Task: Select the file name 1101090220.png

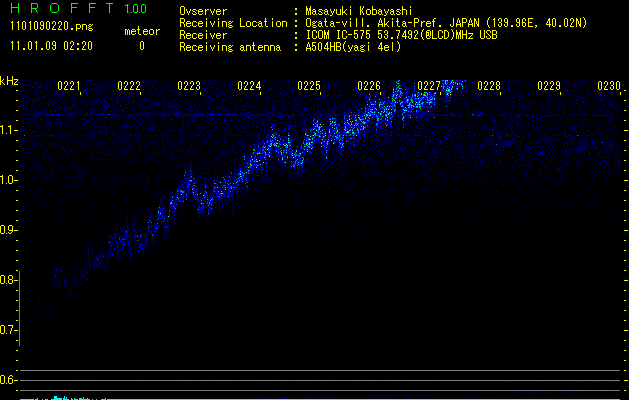Action: (52, 27)
